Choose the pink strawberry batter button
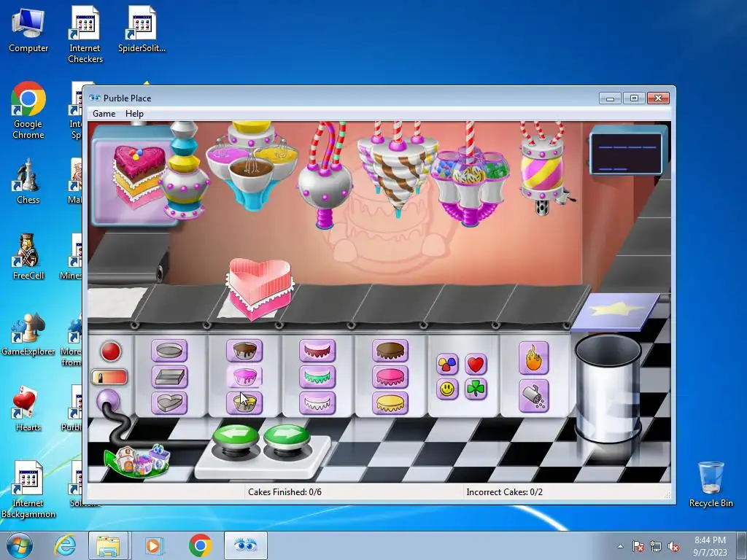This screenshot has width=747, height=560. 244,377
